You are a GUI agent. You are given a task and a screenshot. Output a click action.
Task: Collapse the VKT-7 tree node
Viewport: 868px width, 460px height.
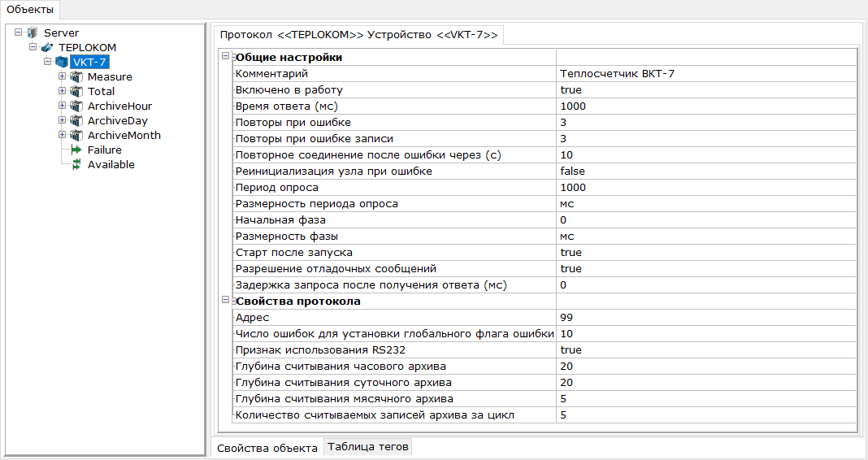[48, 62]
